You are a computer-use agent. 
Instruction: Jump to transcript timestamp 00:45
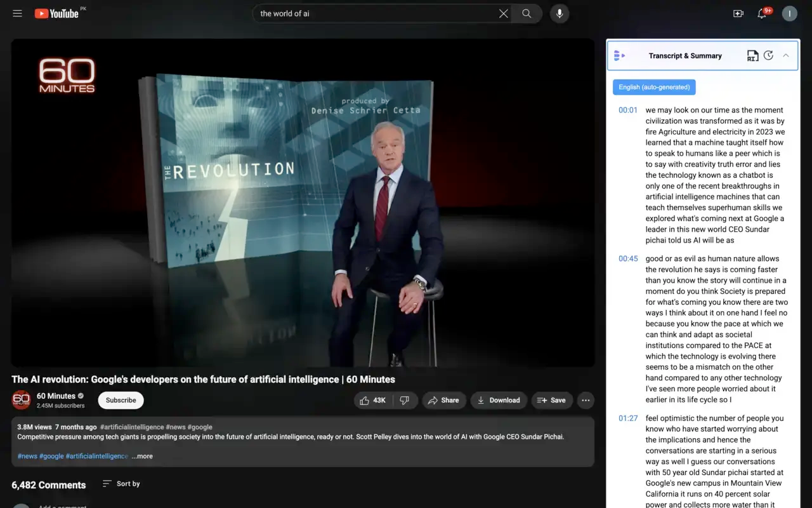pyautogui.click(x=628, y=258)
